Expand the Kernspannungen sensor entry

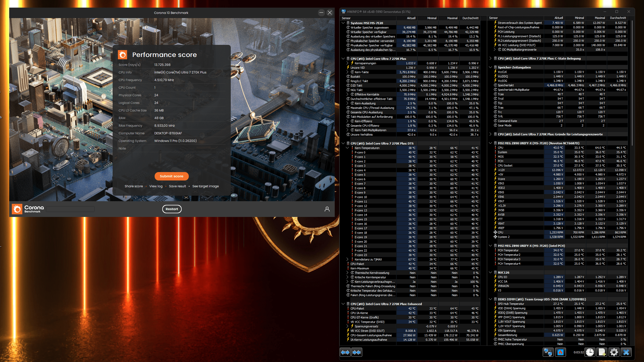(347, 63)
